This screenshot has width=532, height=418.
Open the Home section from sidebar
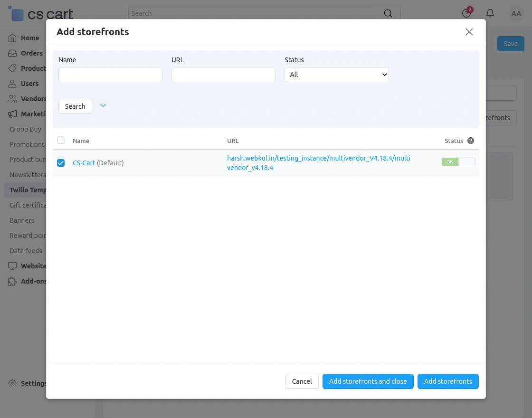click(x=13, y=38)
